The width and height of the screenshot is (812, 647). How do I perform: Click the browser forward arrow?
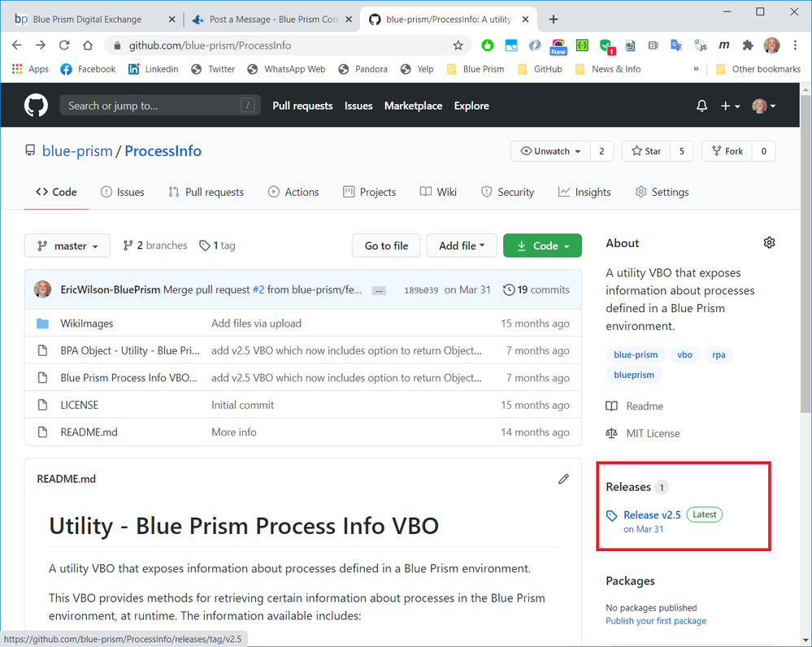tap(41, 45)
